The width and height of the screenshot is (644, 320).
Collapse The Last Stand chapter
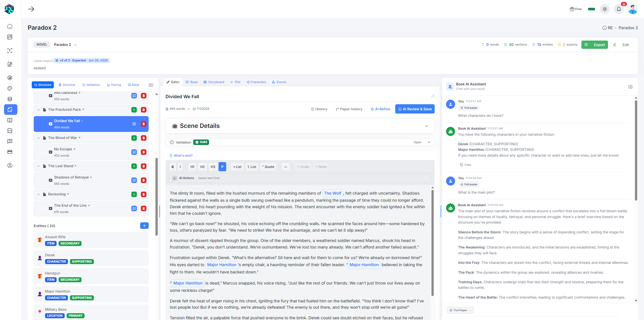38,166
